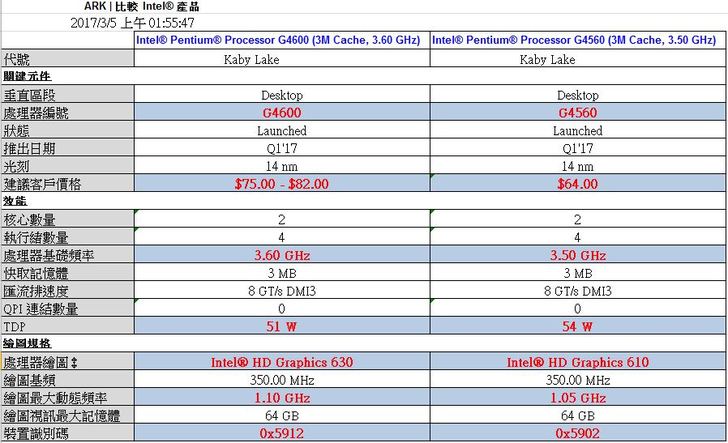This screenshot has height=443, width=728.
Task: Click the 3.60 GHz base frequency cell
Action: [282, 255]
